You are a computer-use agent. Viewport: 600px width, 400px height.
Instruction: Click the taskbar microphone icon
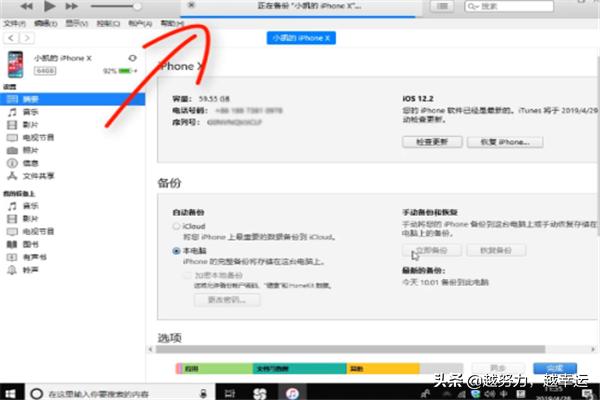click(x=203, y=393)
